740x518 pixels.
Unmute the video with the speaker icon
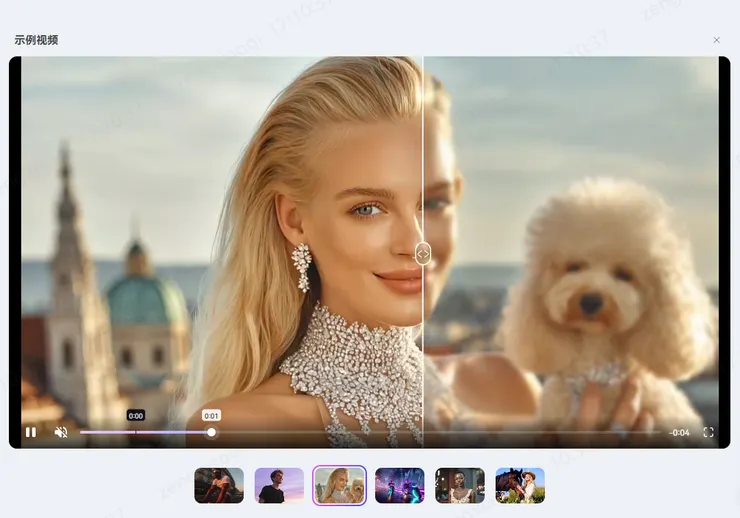61,432
